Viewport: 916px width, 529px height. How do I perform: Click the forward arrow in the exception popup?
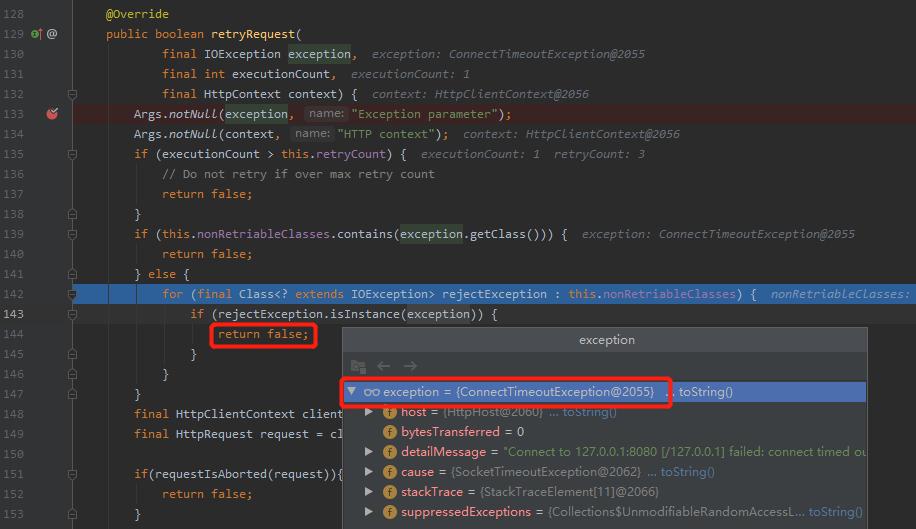click(x=410, y=366)
